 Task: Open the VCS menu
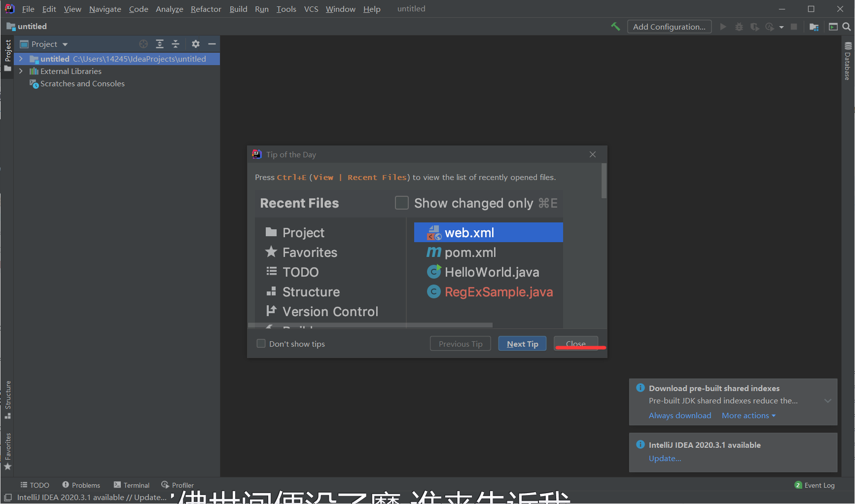click(311, 9)
